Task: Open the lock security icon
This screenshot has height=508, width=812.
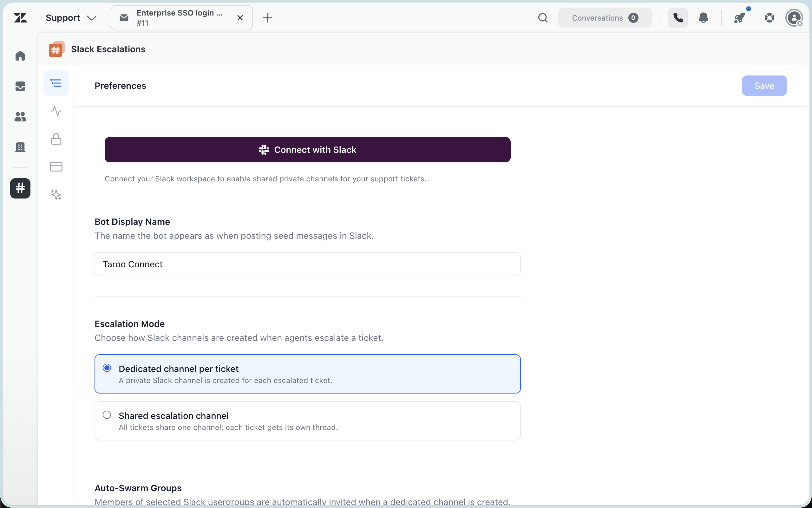Action: [x=56, y=139]
